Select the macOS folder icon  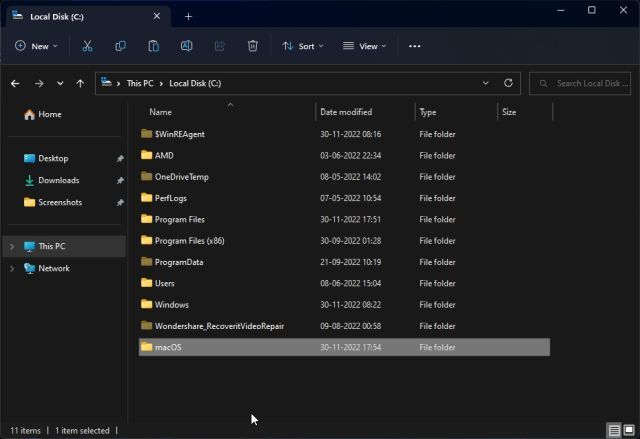pos(147,347)
